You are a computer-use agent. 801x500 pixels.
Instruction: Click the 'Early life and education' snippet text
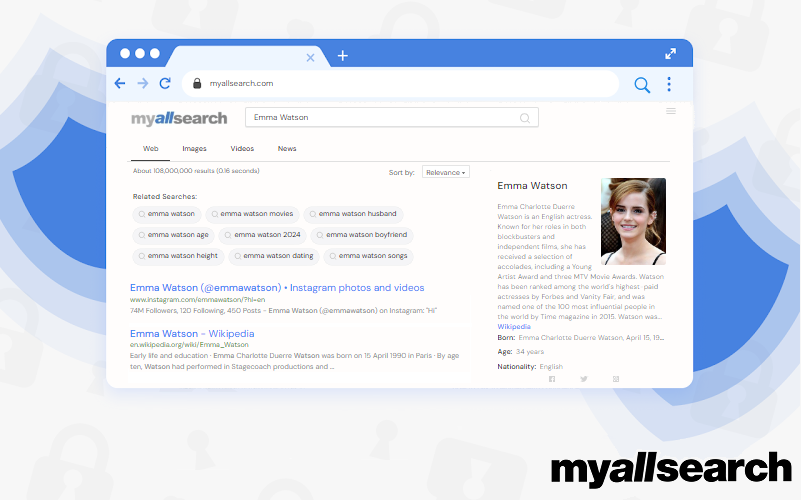point(294,361)
